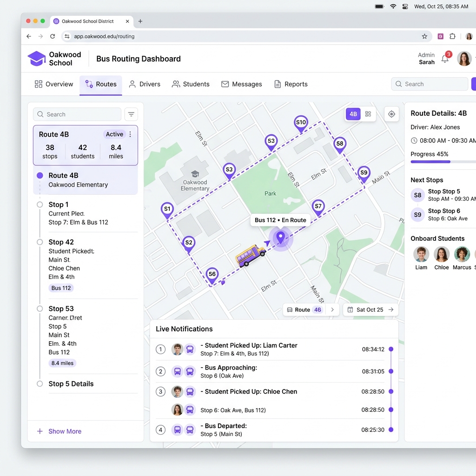Viewport: 476px width, 476px height.
Task: Click the Wi-Fi icon in the menu bar
Action: tap(393, 7)
